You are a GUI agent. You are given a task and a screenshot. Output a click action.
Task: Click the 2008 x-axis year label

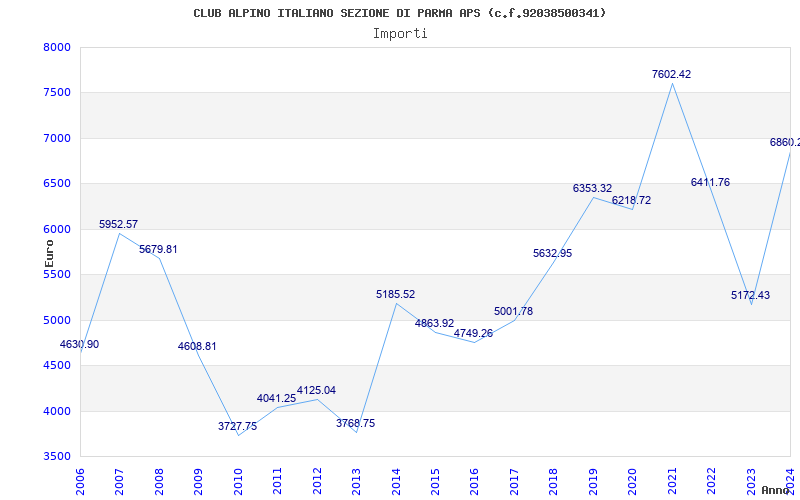pyautogui.click(x=159, y=481)
